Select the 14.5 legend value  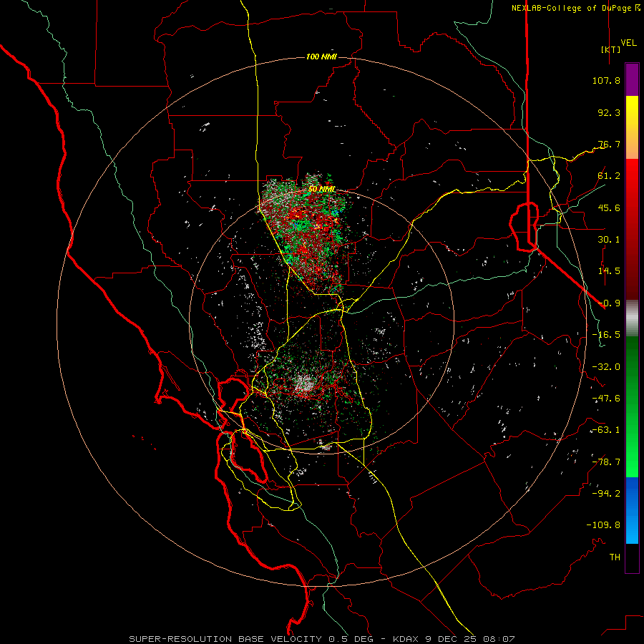point(609,271)
